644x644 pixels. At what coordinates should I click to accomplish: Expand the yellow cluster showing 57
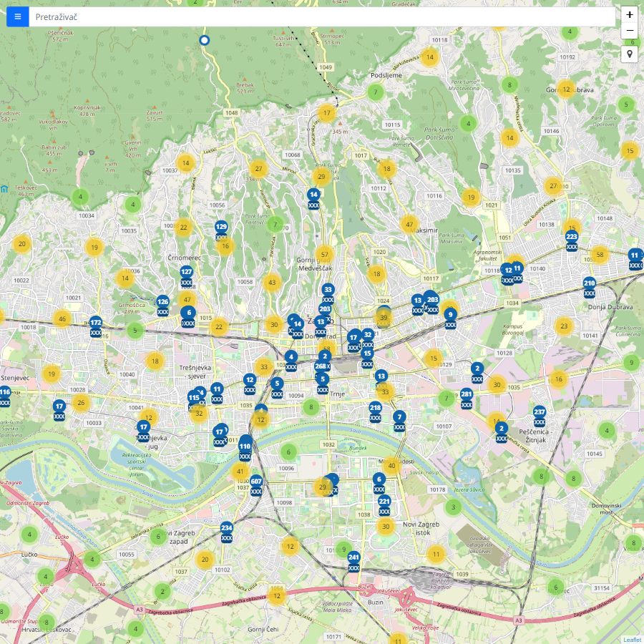point(324,254)
